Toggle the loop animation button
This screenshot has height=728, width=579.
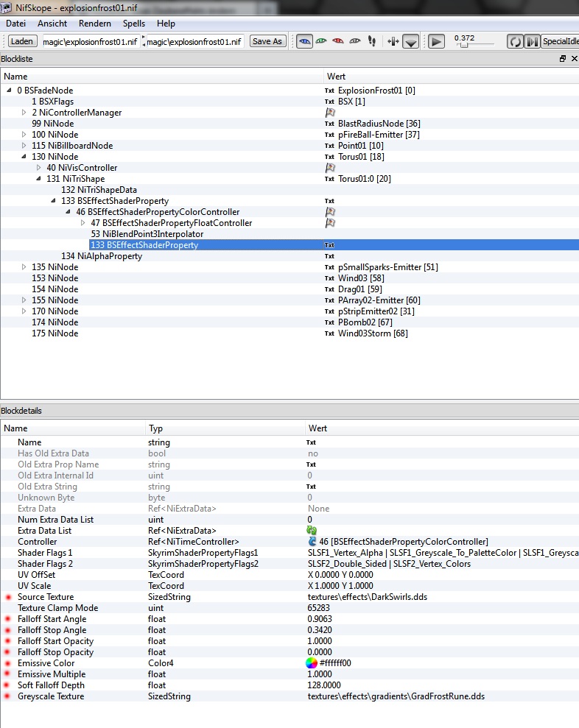point(516,42)
